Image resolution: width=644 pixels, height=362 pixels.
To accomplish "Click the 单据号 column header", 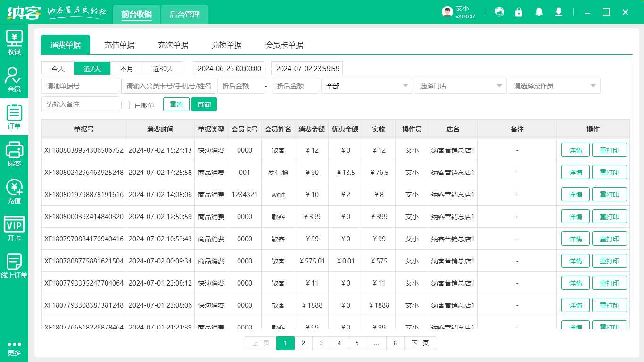I will coord(84,129).
